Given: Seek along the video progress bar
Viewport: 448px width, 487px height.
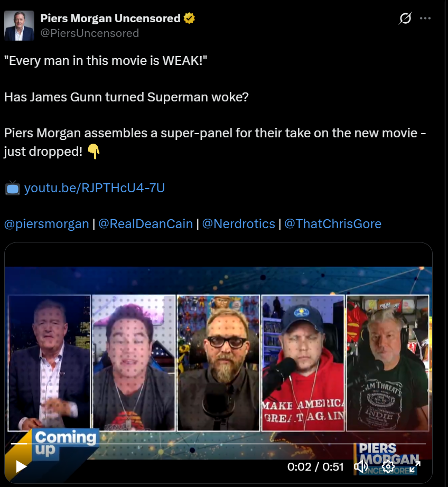Looking at the screenshot, I should pos(218,444).
